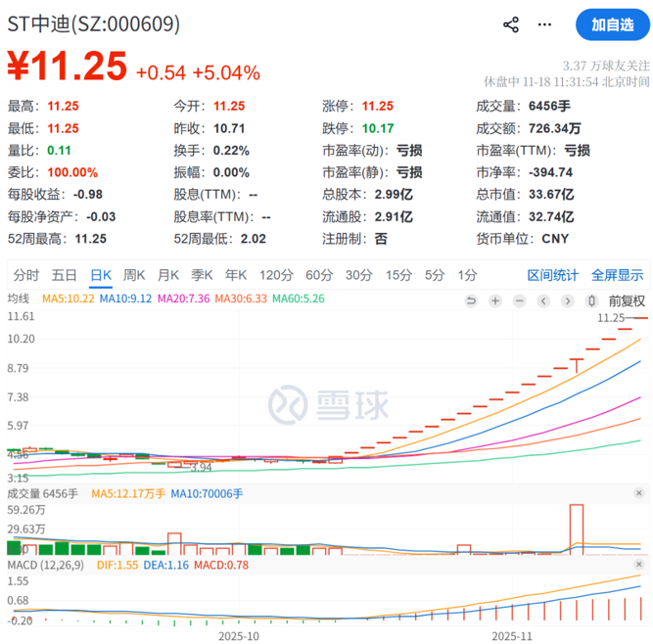
Task: Click the candlestick style icon
Action: click(x=593, y=300)
